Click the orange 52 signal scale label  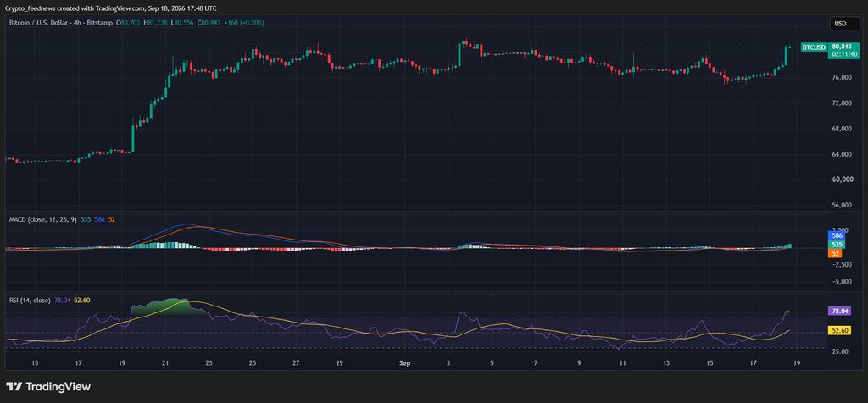pyautogui.click(x=835, y=253)
